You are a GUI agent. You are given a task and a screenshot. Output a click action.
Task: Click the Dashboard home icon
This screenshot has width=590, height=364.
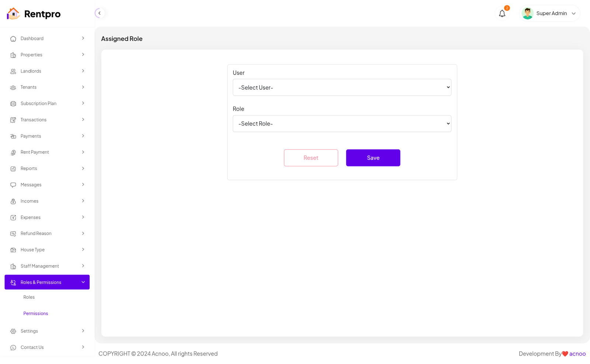[13, 39]
